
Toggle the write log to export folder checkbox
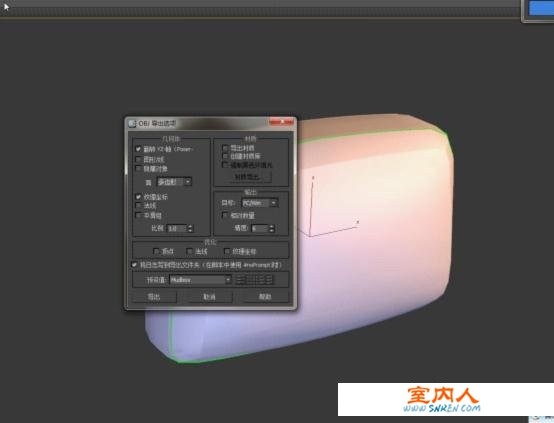point(134,265)
